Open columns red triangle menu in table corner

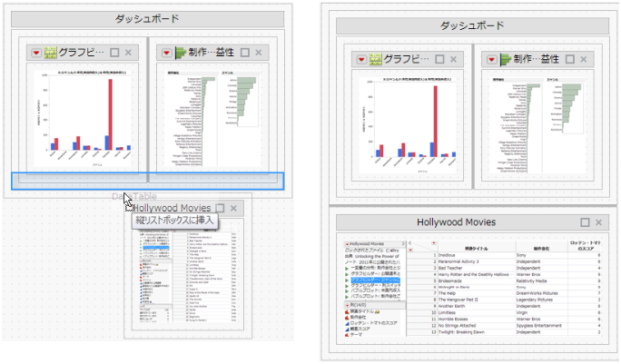coord(434,242)
